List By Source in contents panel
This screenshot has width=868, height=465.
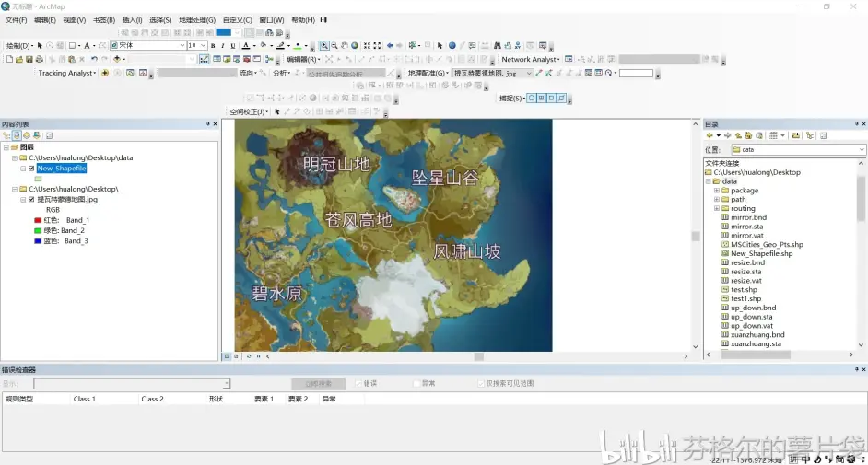point(17,135)
